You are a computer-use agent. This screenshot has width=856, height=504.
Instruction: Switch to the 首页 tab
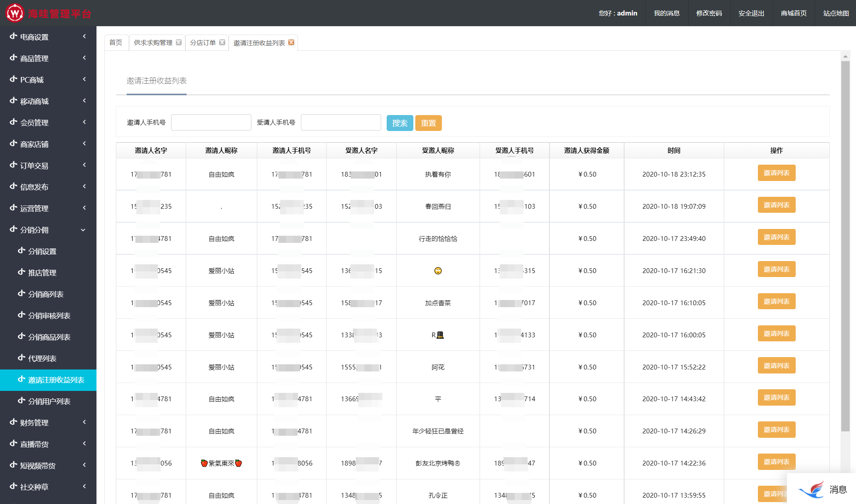point(116,42)
